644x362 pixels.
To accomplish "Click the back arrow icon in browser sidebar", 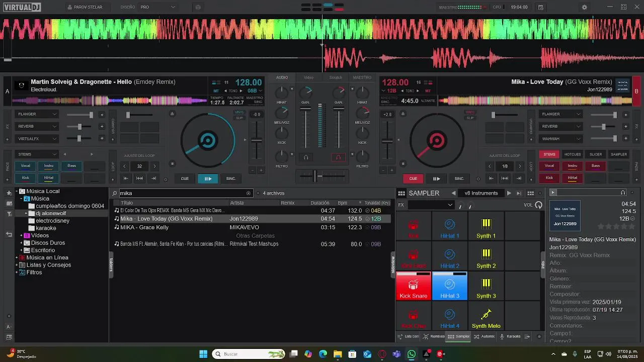I will point(9,234).
